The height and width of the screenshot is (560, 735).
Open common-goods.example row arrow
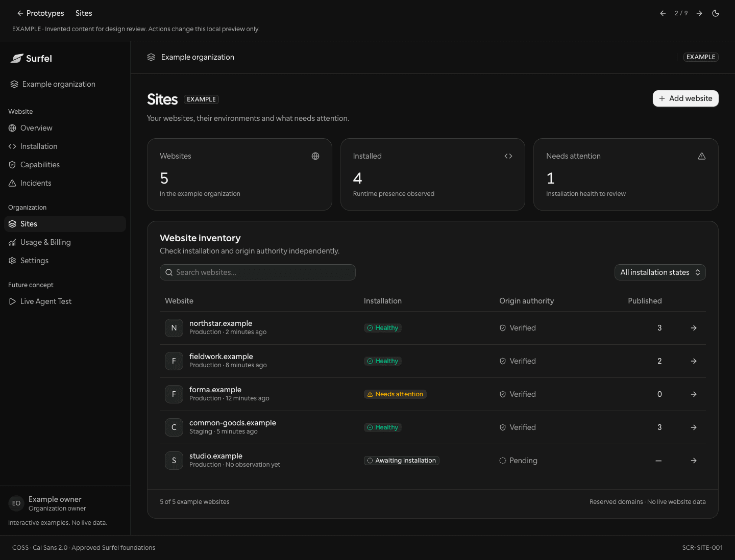pyautogui.click(x=694, y=427)
